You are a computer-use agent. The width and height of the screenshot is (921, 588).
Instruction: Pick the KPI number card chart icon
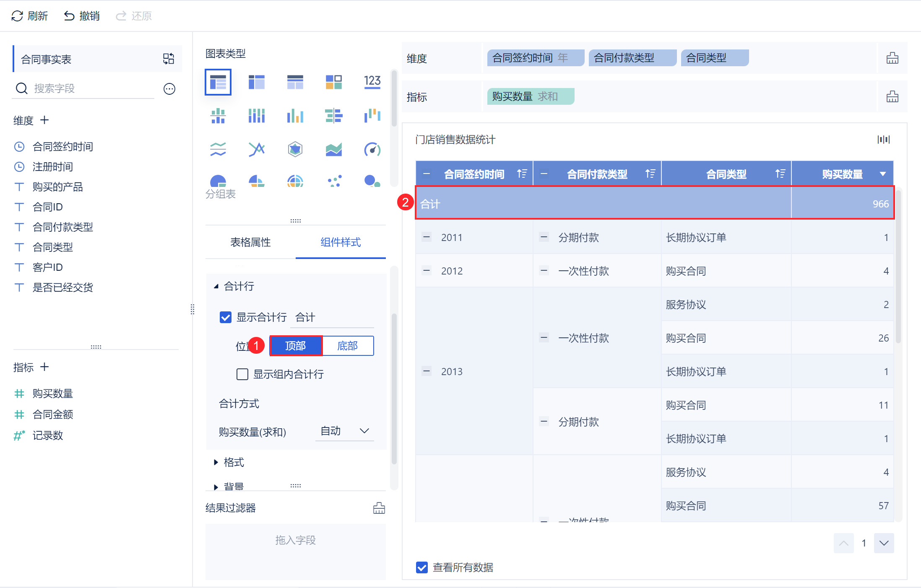tap(372, 81)
